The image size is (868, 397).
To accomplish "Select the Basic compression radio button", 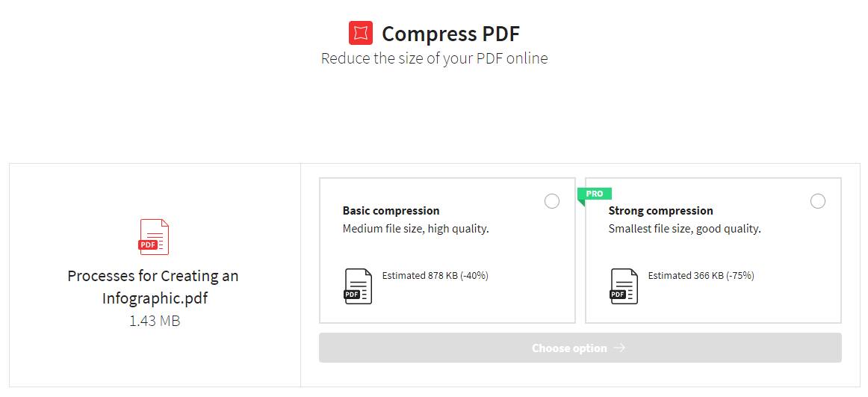I will coord(552,201).
